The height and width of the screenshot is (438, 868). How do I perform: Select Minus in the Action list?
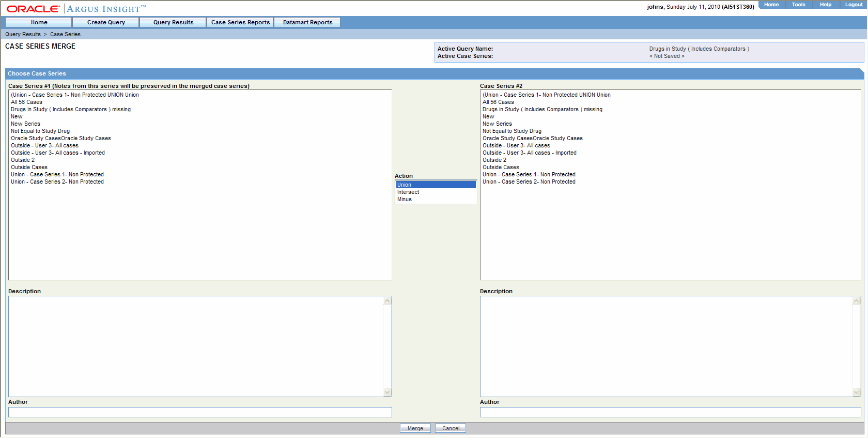[x=436, y=199]
